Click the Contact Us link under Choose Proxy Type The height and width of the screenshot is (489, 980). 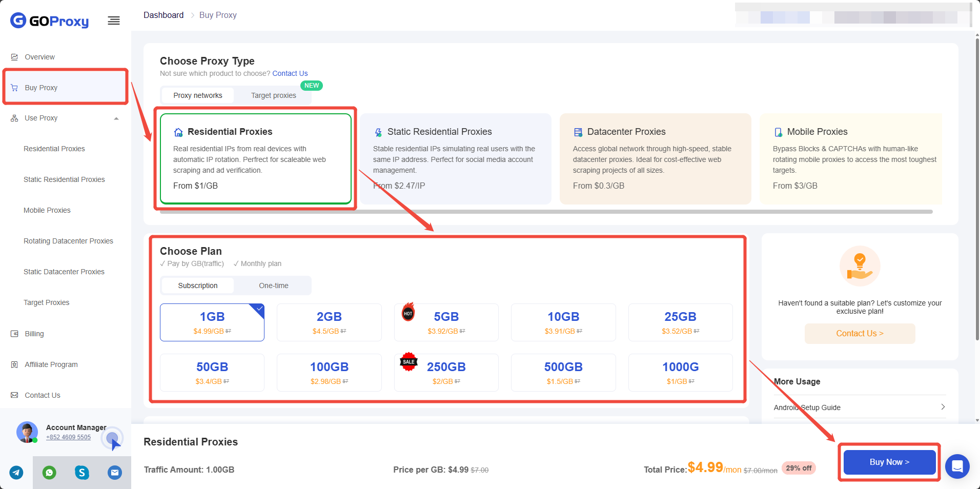290,73
